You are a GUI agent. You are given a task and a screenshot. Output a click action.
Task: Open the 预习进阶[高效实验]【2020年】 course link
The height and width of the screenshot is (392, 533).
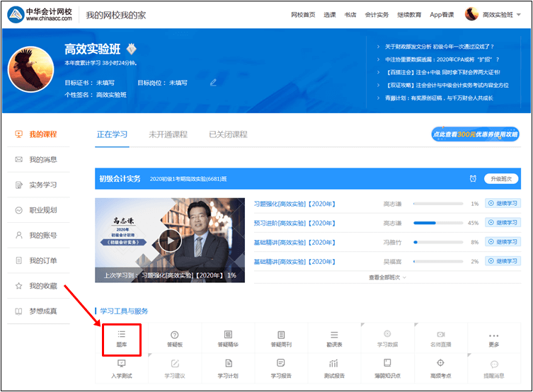tap(294, 223)
